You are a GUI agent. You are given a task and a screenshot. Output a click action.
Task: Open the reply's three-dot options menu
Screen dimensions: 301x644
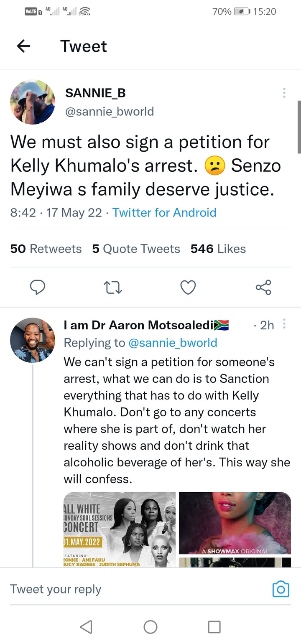(284, 324)
